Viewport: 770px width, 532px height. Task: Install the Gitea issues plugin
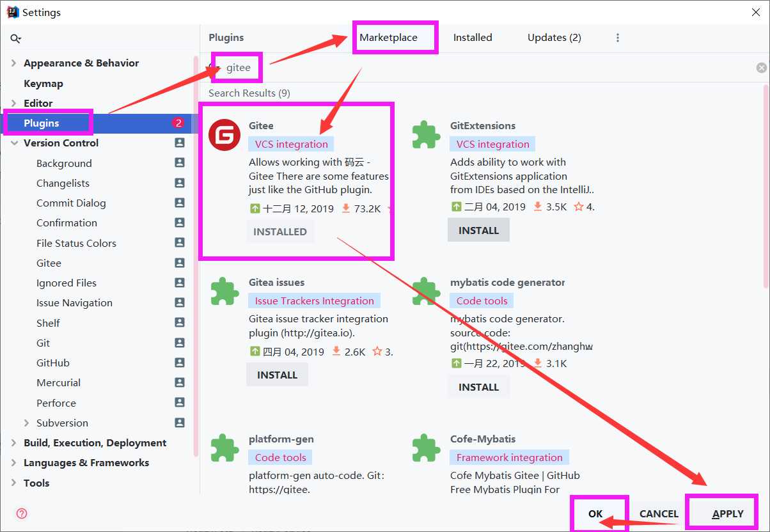coord(277,375)
